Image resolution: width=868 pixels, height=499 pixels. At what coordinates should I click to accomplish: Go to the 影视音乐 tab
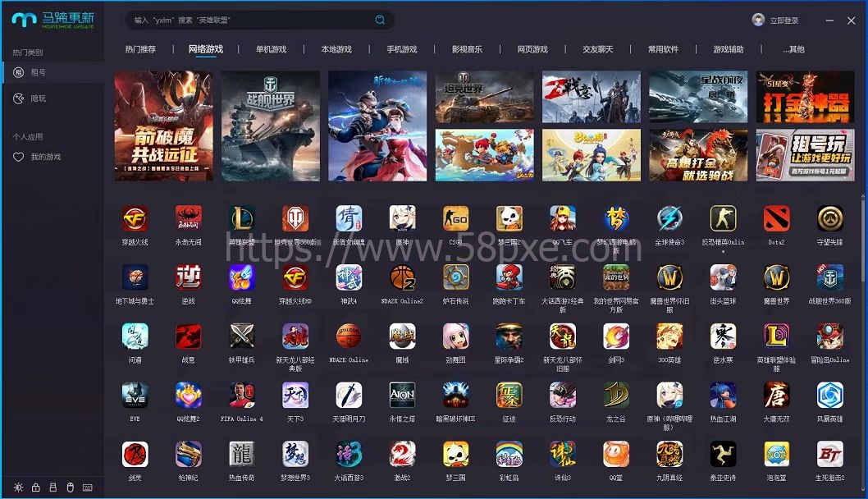(467, 49)
